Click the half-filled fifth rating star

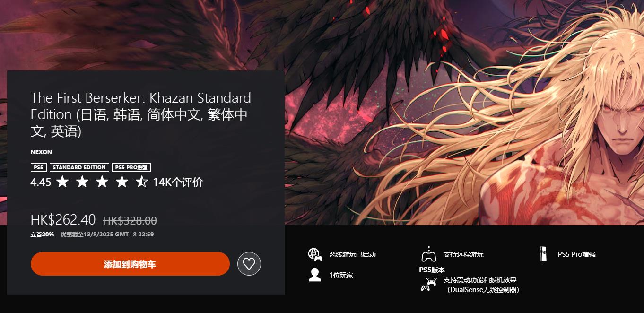tap(142, 182)
